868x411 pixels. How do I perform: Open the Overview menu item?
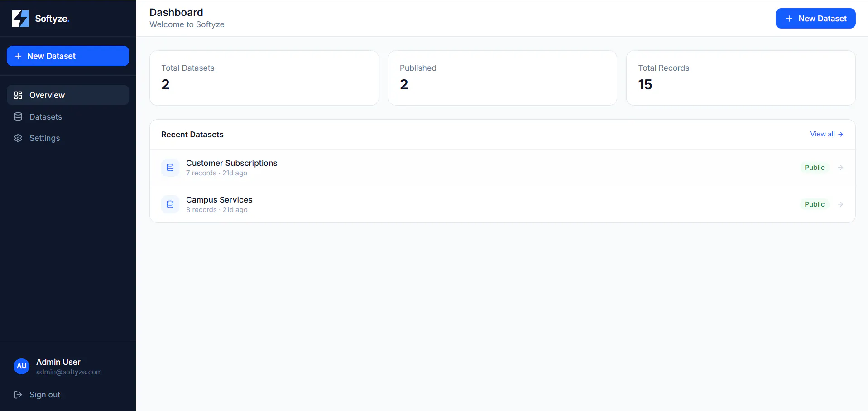(68, 95)
